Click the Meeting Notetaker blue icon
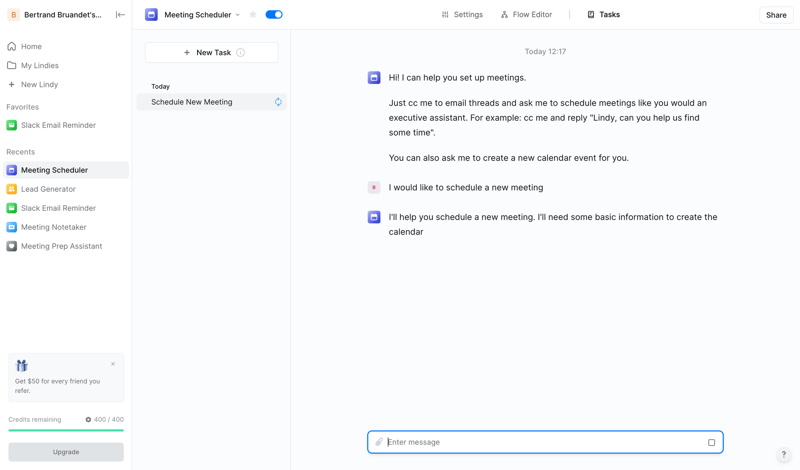Screen dimensions: 800x470 pos(11,227)
